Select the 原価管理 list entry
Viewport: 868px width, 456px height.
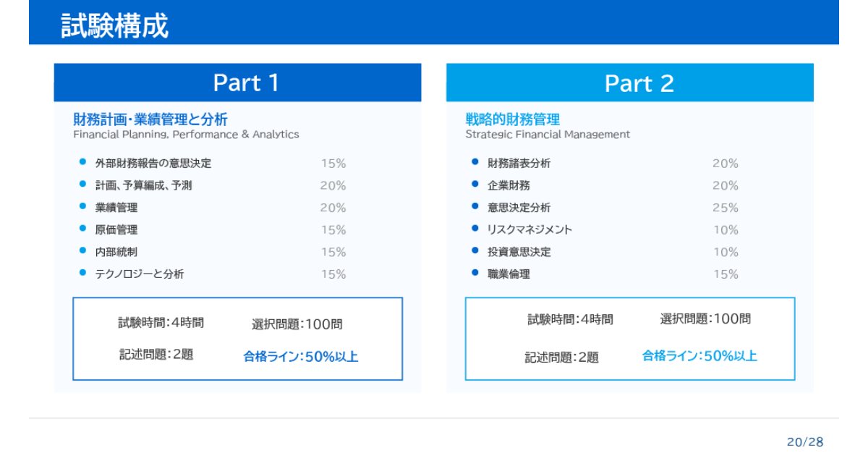[x=116, y=230]
